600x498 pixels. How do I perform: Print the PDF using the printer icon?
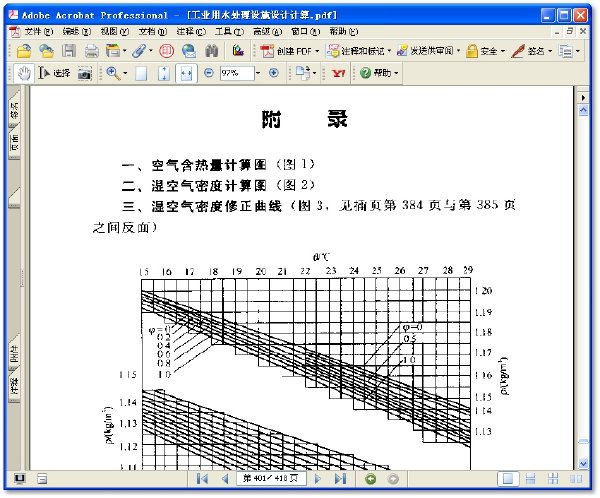[x=92, y=51]
